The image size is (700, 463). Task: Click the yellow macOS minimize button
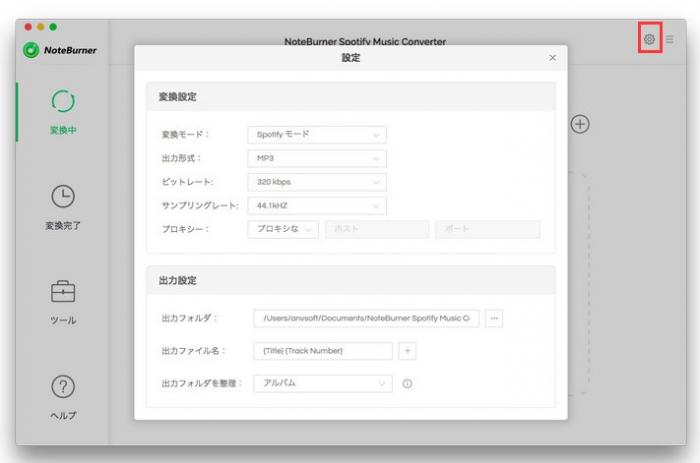[41, 27]
